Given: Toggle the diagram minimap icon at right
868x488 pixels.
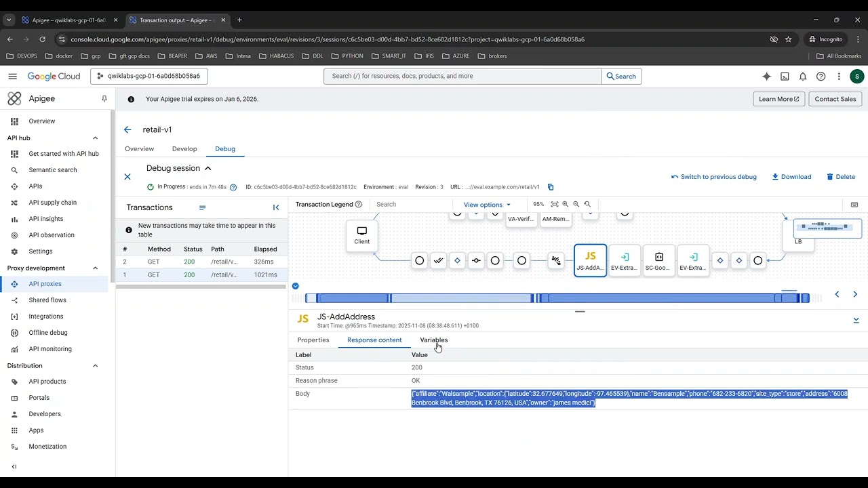Looking at the screenshot, I should [854, 205].
